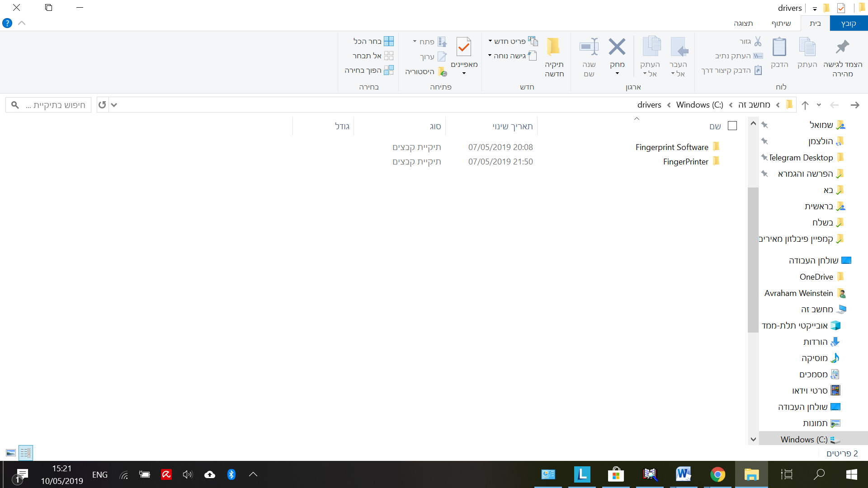Click the Pin to Quick Access icon
The image size is (868, 488).
(842, 47)
